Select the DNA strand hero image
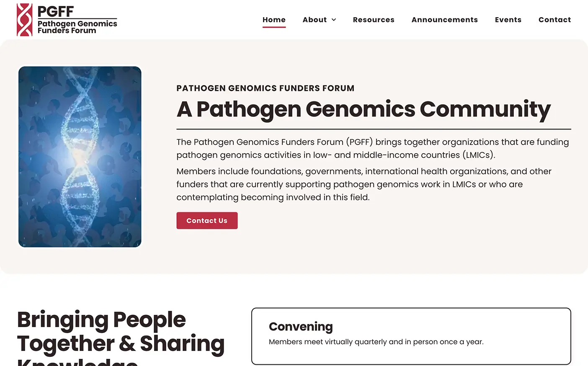This screenshot has width=588, height=366. point(80,156)
